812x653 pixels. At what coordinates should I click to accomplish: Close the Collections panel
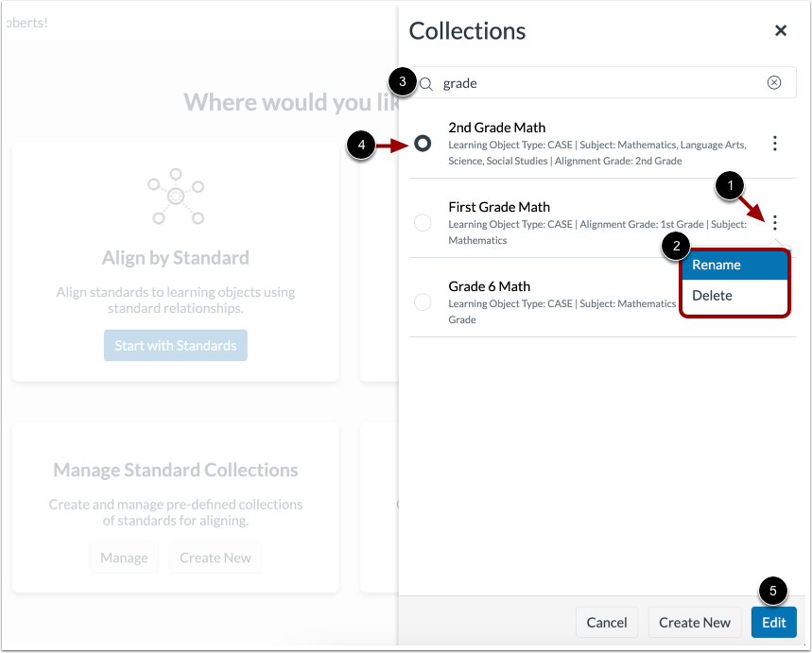click(781, 30)
